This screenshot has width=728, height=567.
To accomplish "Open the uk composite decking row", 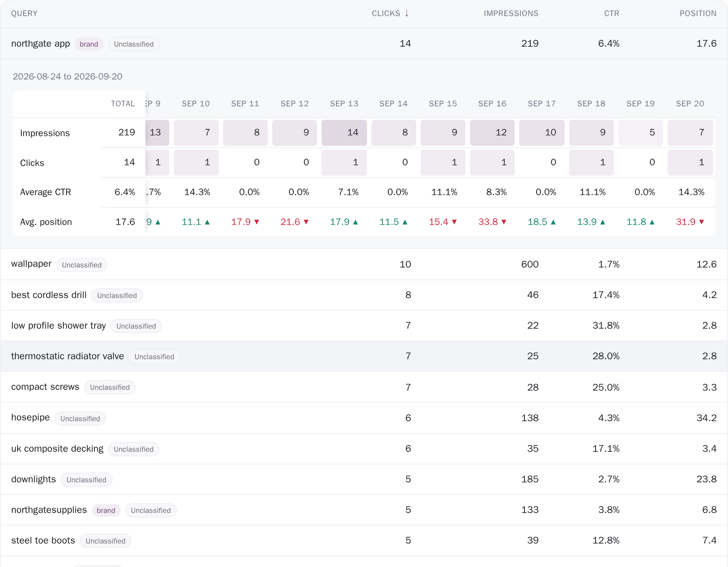I will click(364, 448).
